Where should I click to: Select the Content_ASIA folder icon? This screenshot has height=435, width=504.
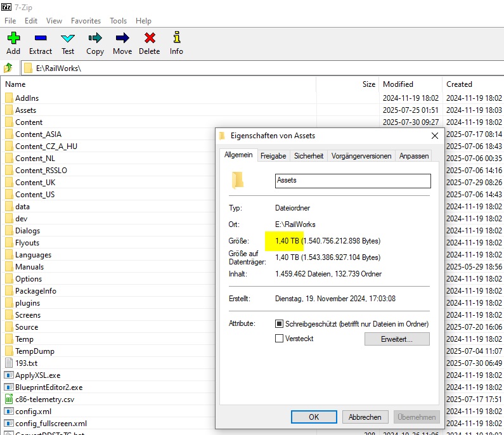(9, 134)
